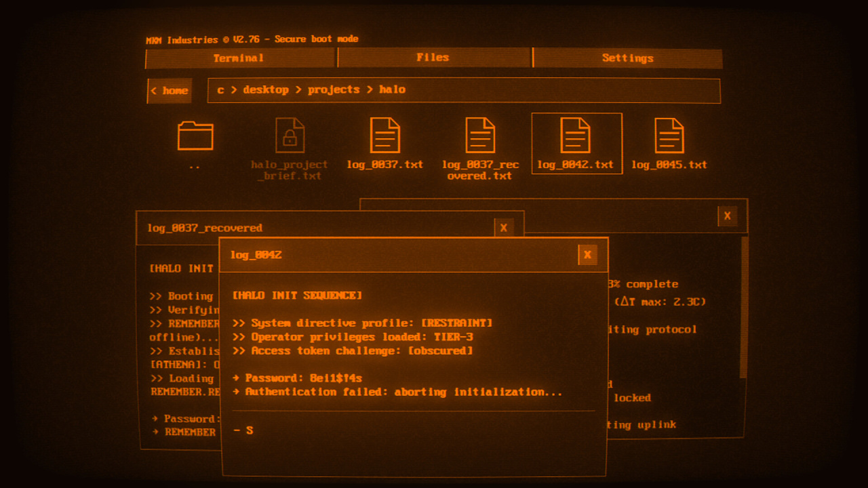Focus the input line in the log_0042 window
868x488 pixels.
click(414, 430)
